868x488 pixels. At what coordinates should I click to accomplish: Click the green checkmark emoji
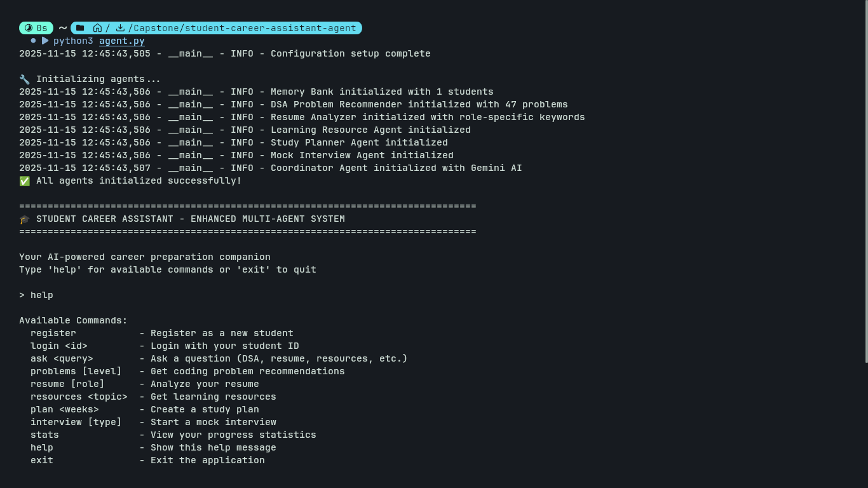(x=24, y=180)
